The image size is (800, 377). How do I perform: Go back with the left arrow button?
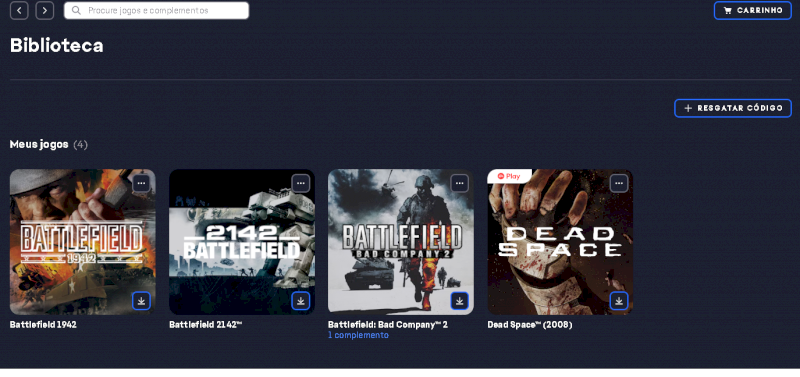[x=19, y=10]
